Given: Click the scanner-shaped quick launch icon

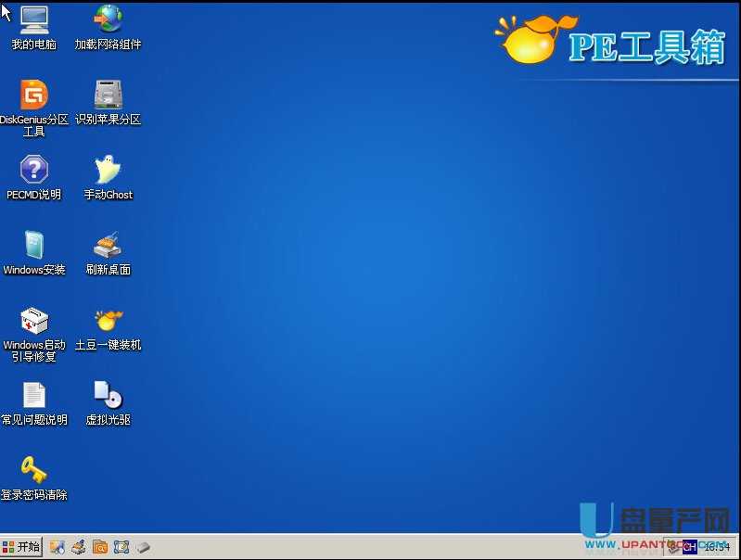Looking at the screenshot, I should coord(79,547).
